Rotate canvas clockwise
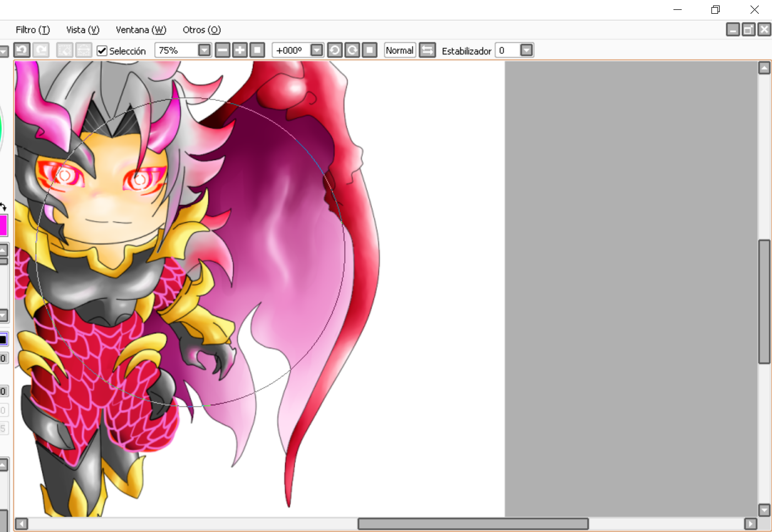This screenshot has height=532, width=772. click(352, 50)
